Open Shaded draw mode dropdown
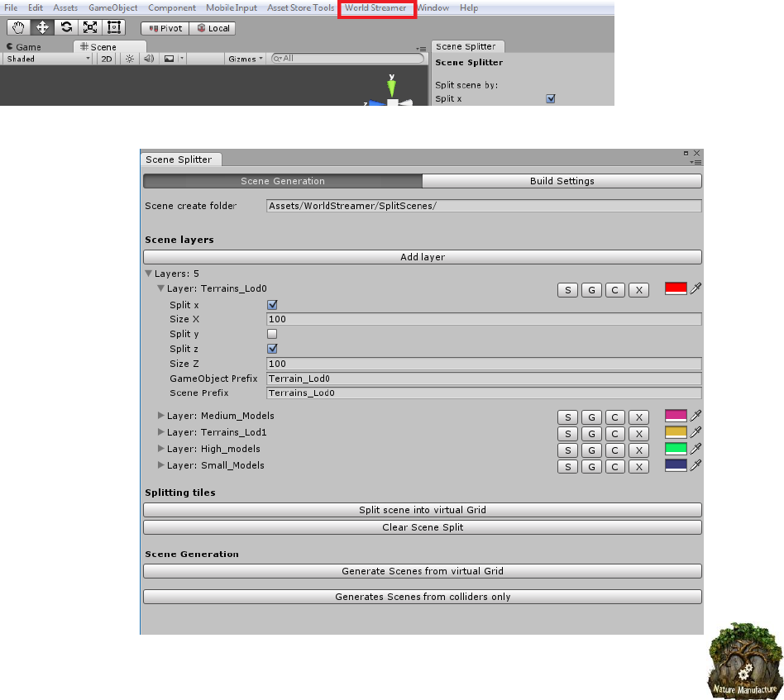784x700 pixels. [47, 59]
